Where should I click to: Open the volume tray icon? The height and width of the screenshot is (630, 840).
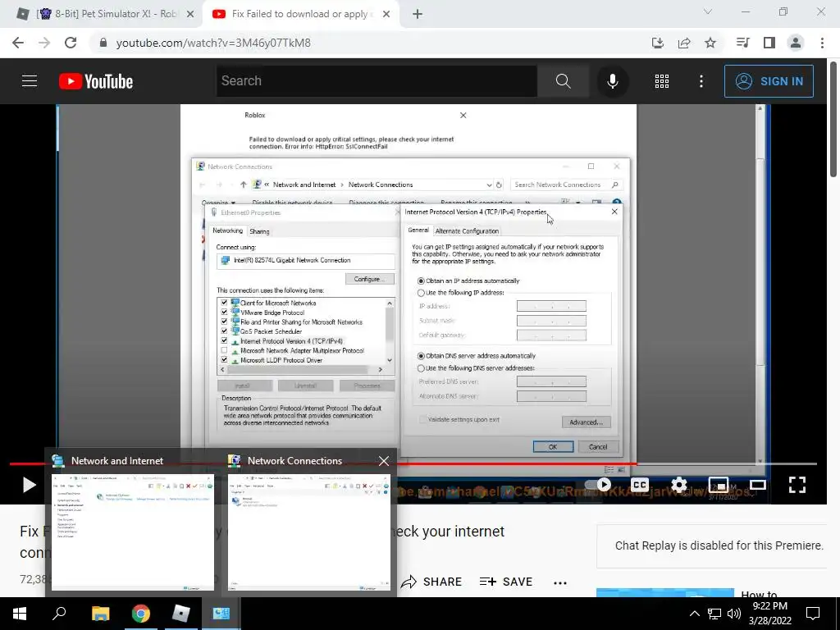click(x=733, y=614)
